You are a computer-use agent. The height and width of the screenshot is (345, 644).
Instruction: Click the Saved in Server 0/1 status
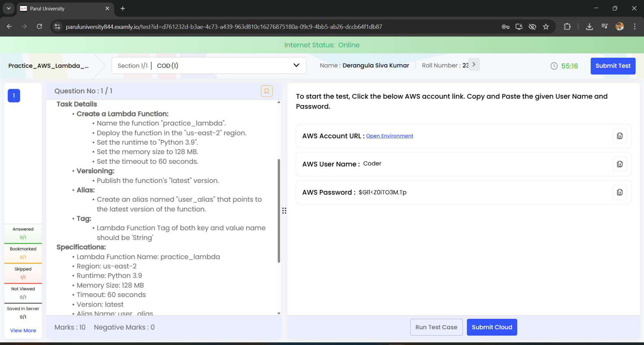(x=23, y=313)
